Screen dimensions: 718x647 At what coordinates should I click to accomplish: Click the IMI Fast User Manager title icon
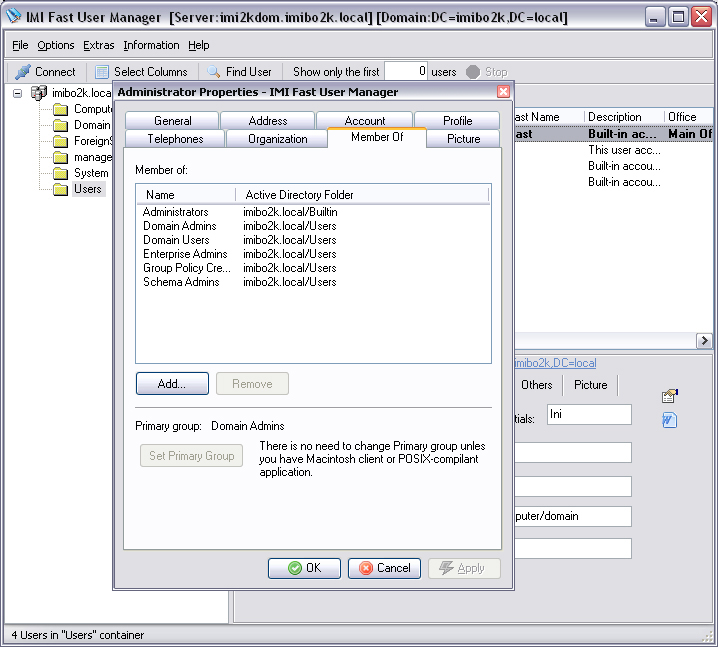coord(14,16)
